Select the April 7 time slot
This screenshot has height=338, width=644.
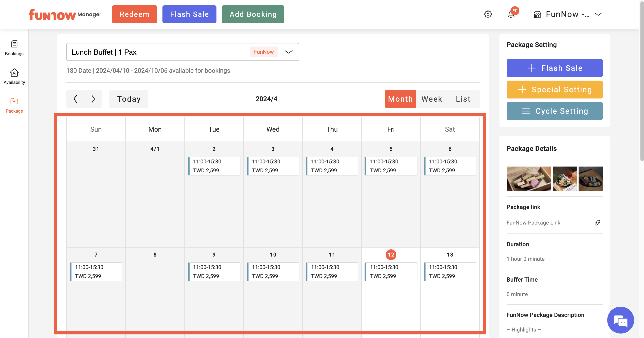click(x=96, y=272)
